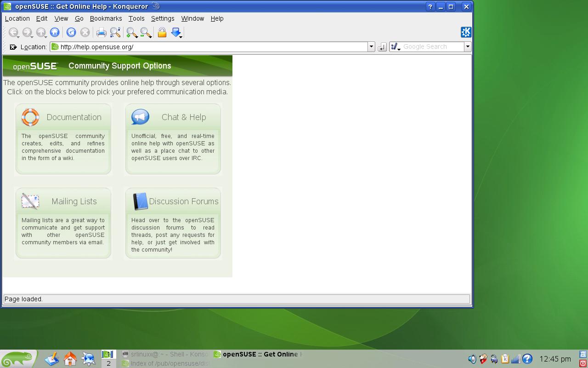Open the Discussion Forums heading link
The width and height of the screenshot is (588, 368).
coord(184,201)
